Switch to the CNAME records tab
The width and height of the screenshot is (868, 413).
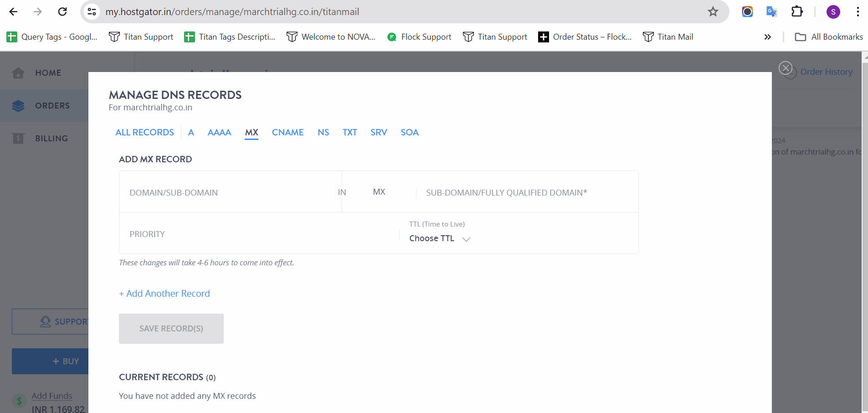click(288, 132)
